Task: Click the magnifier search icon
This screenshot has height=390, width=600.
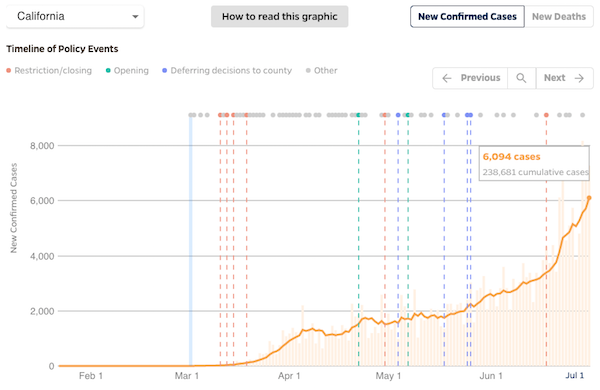Action: (522, 78)
